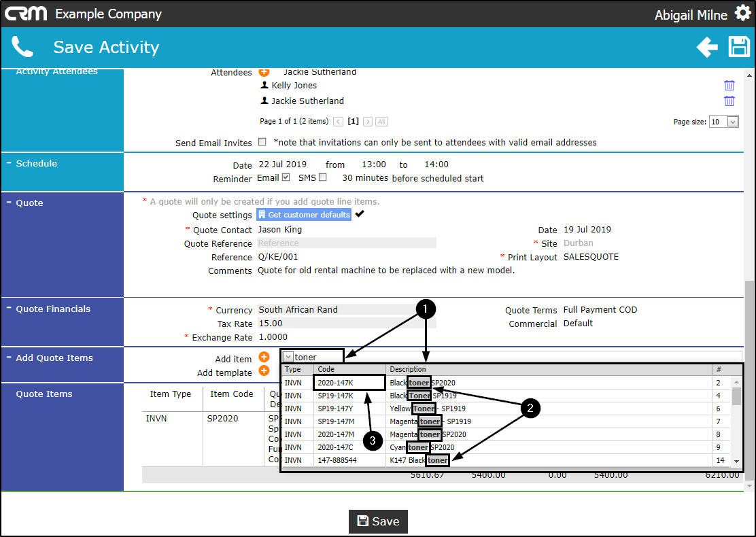Image resolution: width=756 pixels, height=537 pixels.
Task: Click page number [1] in attendees pager
Action: tap(354, 122)
